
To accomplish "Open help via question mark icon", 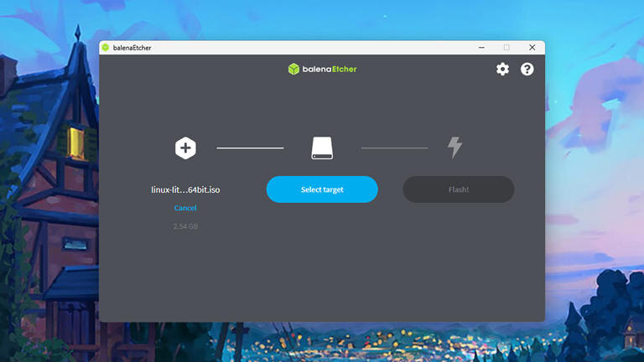I will coord(527,69).
